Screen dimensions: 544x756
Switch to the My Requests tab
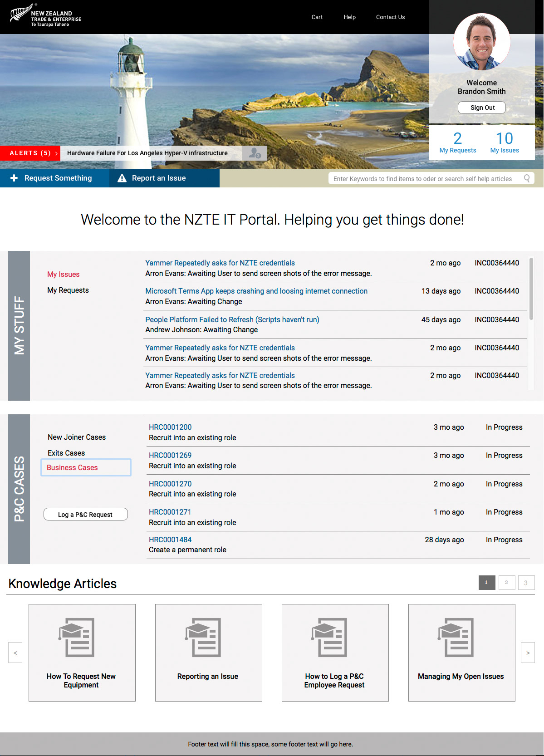[68, 290]
